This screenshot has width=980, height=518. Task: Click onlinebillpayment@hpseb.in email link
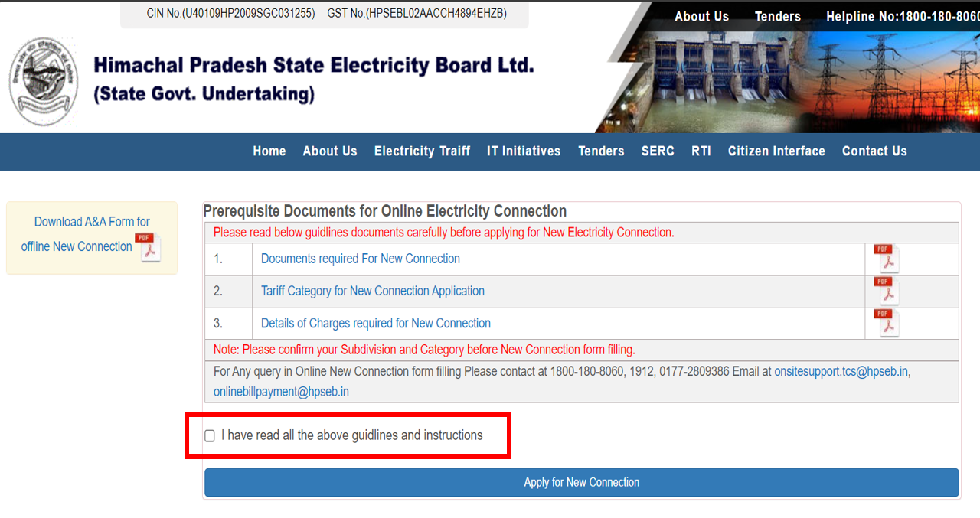coord(281,392)
